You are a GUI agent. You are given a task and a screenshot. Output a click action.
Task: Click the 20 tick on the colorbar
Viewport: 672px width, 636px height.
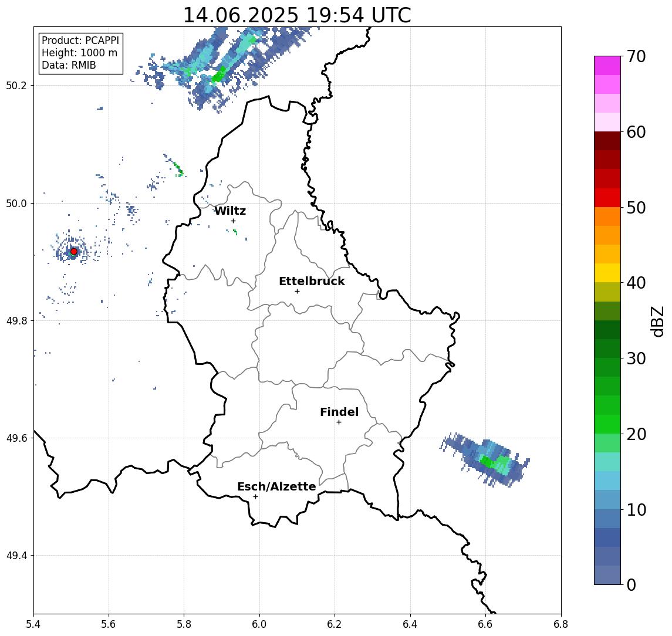(x=636, y=434)
